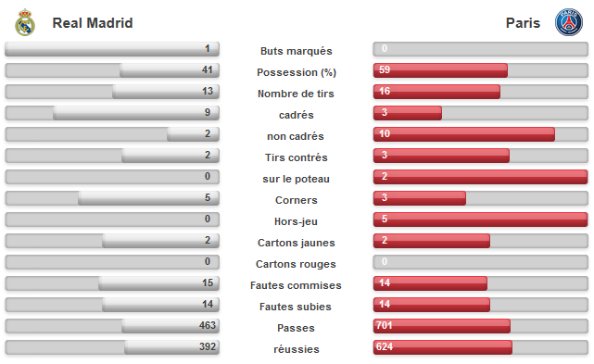
Task: Select Real Madrid possession bar showing 41
Action: pos(170,70)
